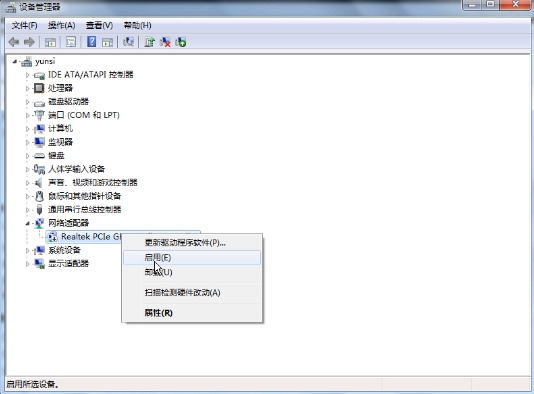The image size is (534, 394).
Task: Select the yunsi computer root node icon
Action: (26, 62)
